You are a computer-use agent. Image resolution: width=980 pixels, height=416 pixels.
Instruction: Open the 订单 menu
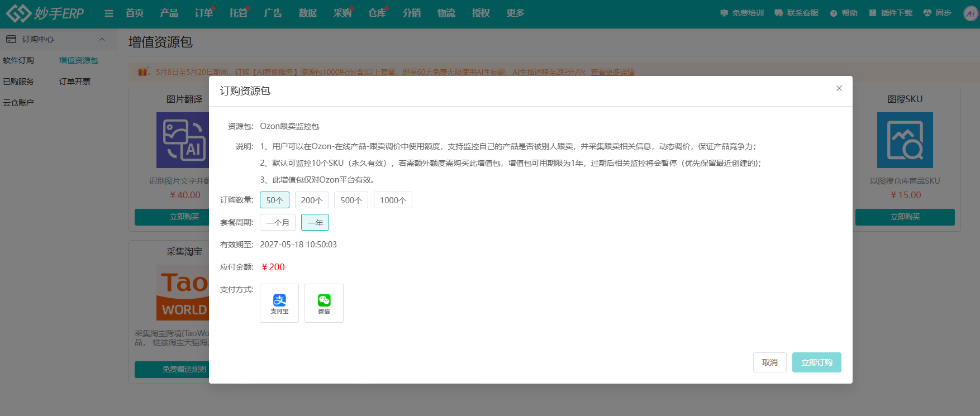click(204, 13)
